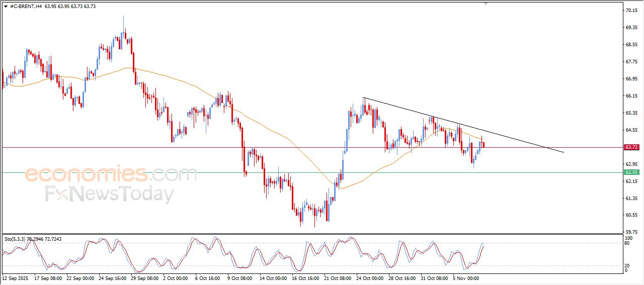Image resolution: width=644 pixels, height=285 pixels.
Task: Click the 66.15 price scale label
Action: click(631, 96)
